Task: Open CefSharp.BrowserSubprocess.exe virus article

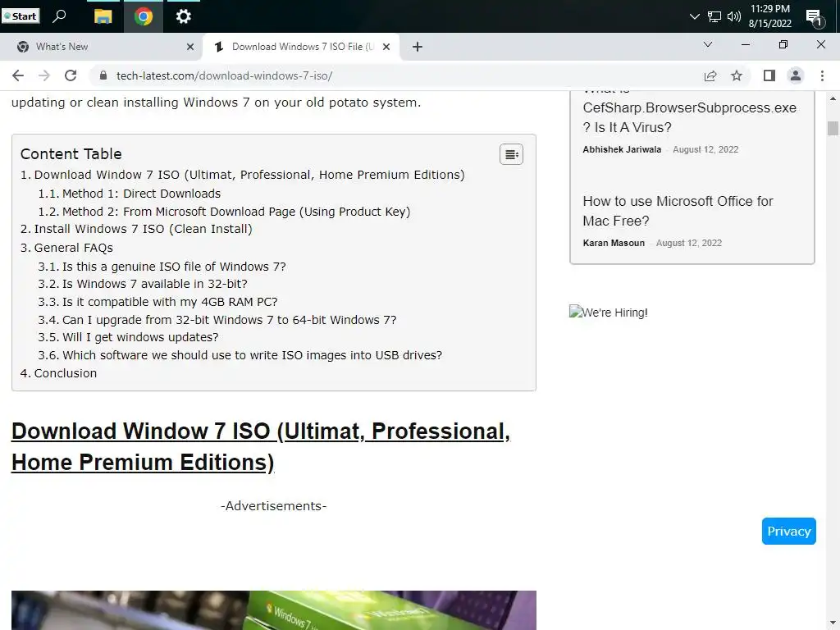Action: pyautogui.click(x=689, y=117)
